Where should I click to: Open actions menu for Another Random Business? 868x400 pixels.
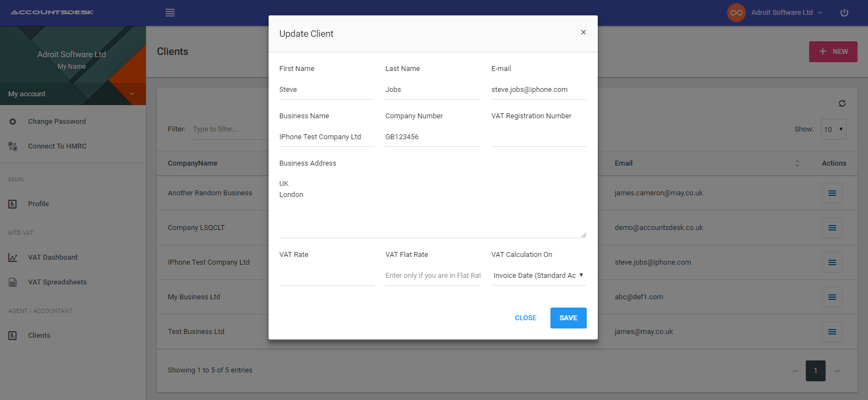pos(832,193)
